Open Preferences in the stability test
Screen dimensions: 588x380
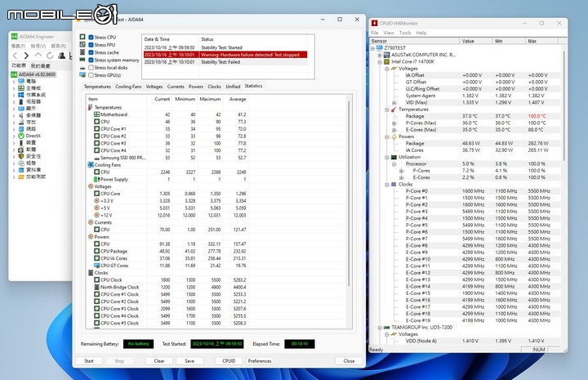pos(260,361)
